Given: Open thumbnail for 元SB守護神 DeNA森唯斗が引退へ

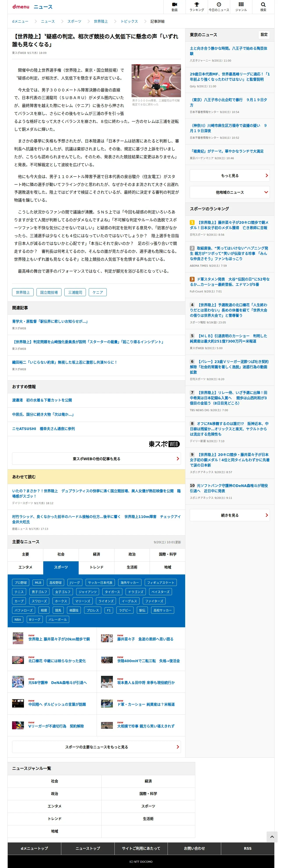Looking at the screenshot, I should pos(18,682).
